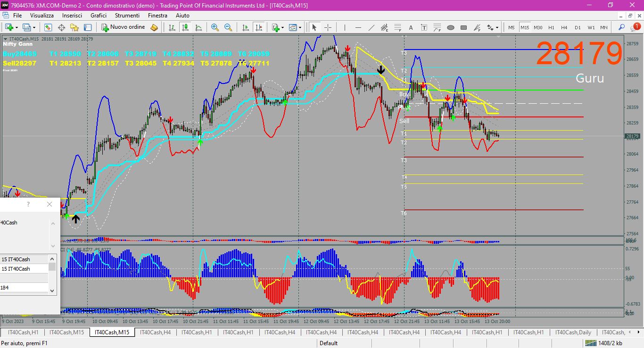
Task: Select the Fibonacci Fan tool
Action: (477, 27)
